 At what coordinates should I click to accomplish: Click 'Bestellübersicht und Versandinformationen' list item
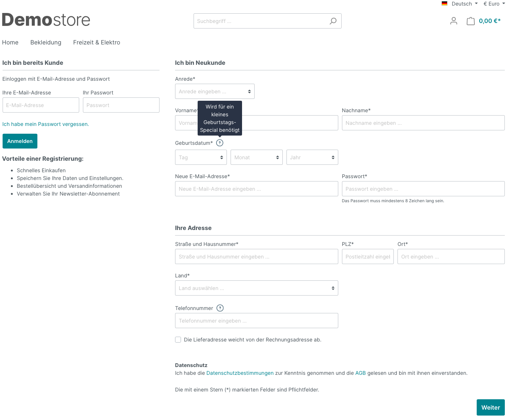pos(69,186)
